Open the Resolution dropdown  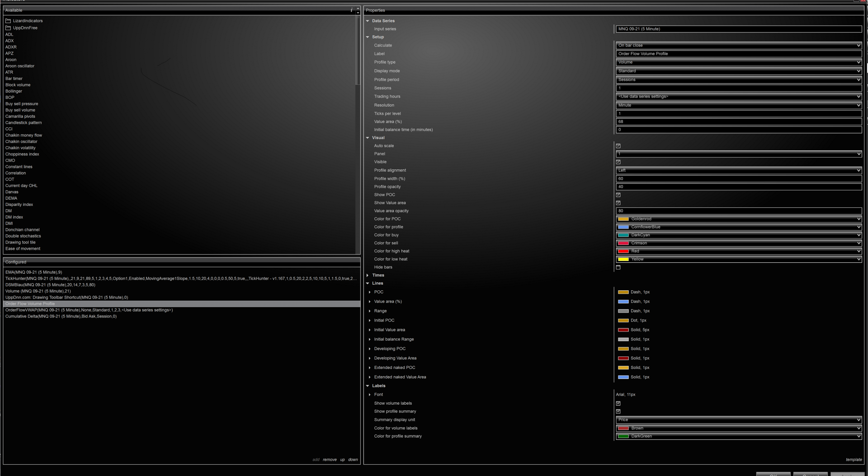pos(739,105)
